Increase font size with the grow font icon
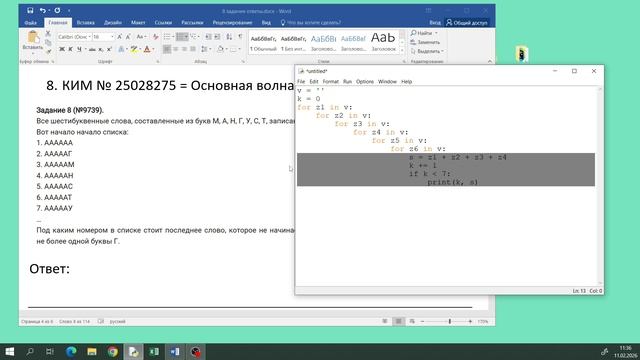Screen dimensions: 640x360 coord(120,37)
